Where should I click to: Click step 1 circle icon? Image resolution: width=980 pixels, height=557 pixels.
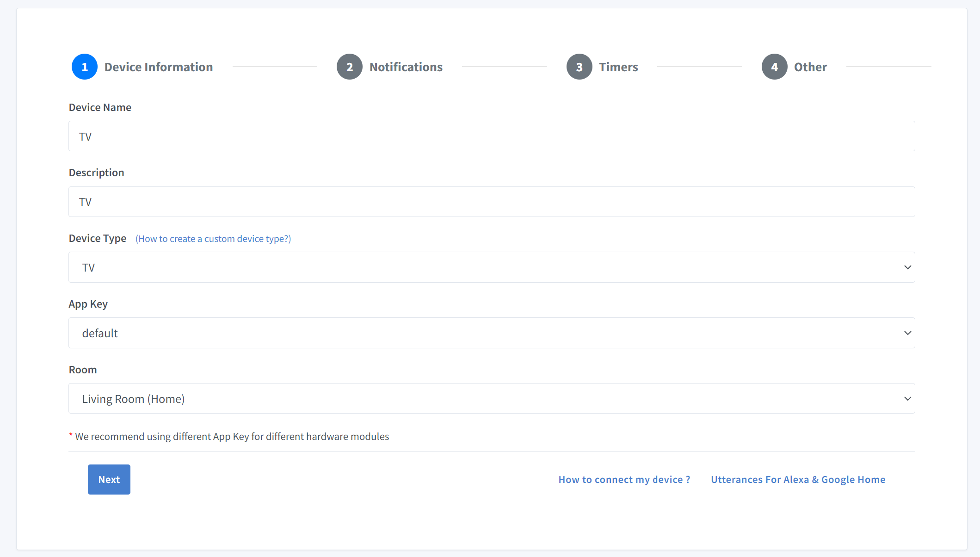[x=84, y=67]
